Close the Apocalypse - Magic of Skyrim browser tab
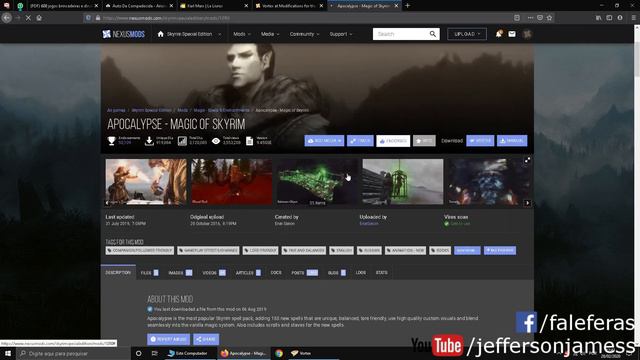Viewport: 640px width, 360px height. point(396,6)
